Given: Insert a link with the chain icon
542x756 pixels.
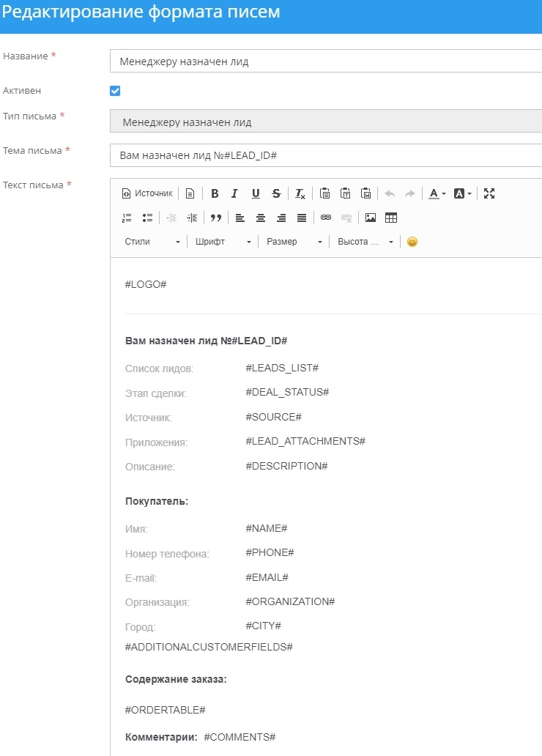Looking at the screenshot, I should coord(326,218).
